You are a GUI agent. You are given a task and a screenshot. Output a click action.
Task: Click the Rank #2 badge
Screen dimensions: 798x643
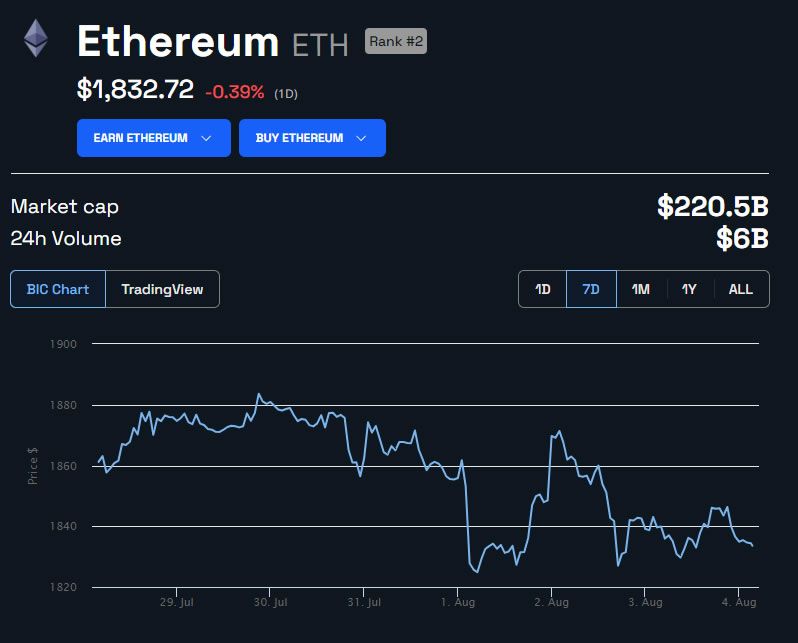coord(396,41)
